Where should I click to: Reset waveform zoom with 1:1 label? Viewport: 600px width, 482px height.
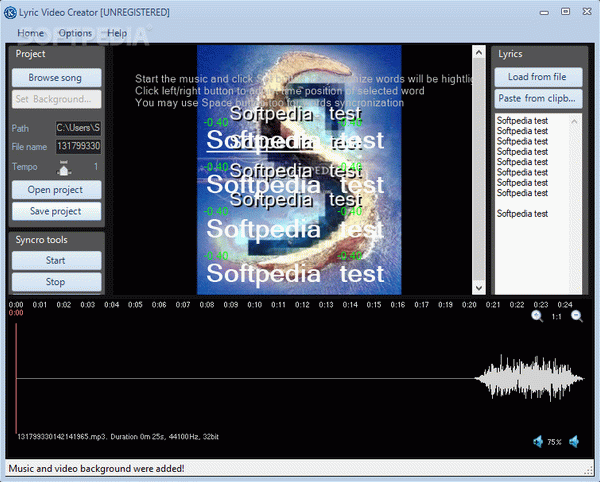(x=556, y=317)
